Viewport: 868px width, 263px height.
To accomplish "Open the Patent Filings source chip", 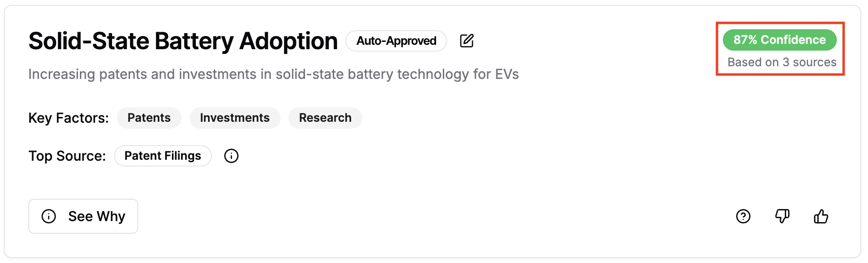I will pyautogui.click(x=163, y=156).
